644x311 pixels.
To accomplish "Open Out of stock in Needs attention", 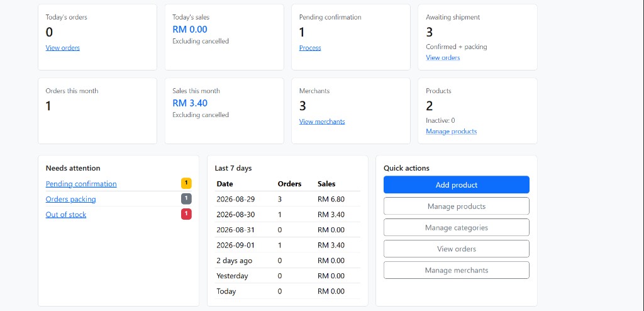I will (66, 214).
